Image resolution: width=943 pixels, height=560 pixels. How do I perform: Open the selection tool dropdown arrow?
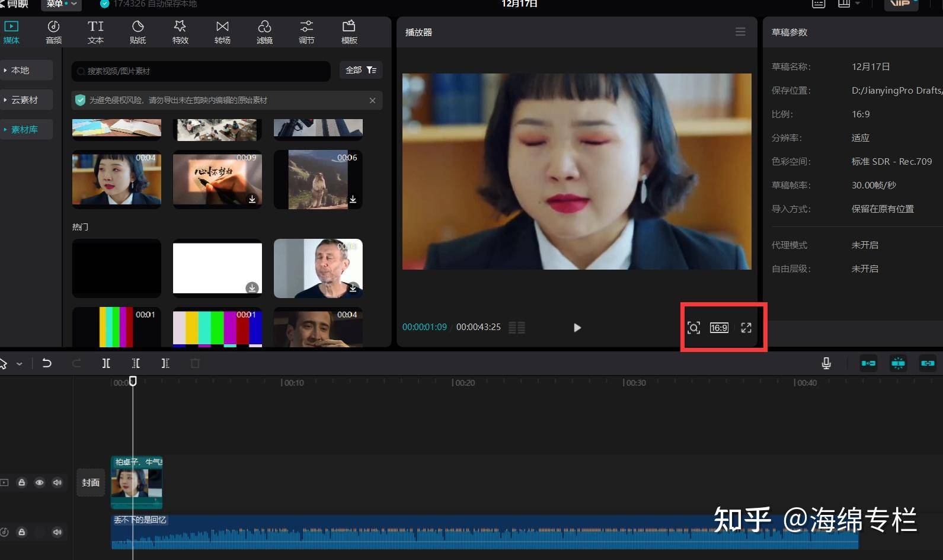tap(20, 364)
